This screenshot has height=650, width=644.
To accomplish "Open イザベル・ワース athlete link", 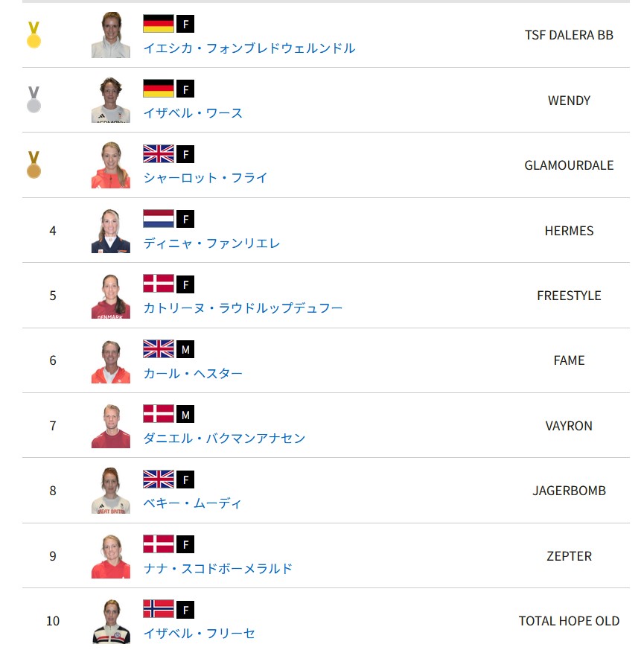I will tap(193, 113).
